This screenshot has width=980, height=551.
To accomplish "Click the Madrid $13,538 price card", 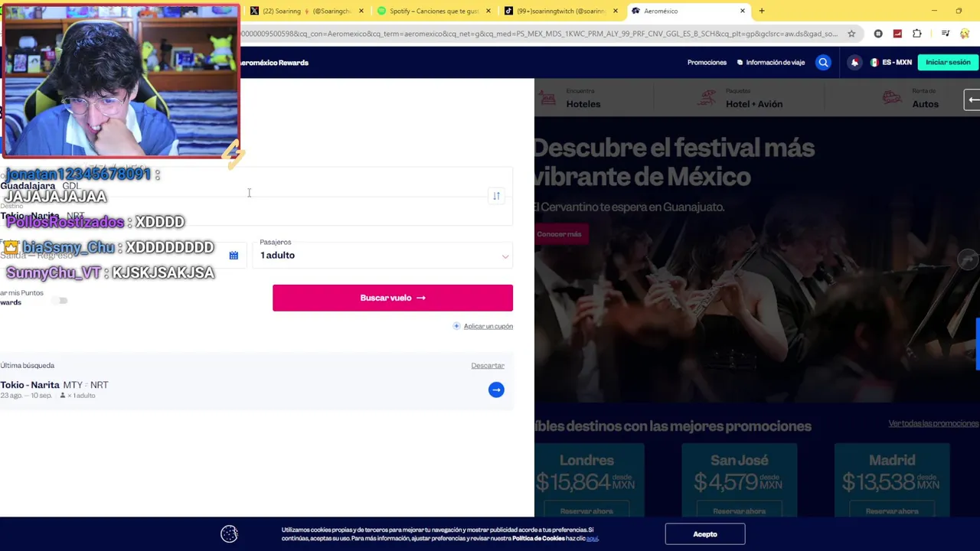I will tap(892, 481).
